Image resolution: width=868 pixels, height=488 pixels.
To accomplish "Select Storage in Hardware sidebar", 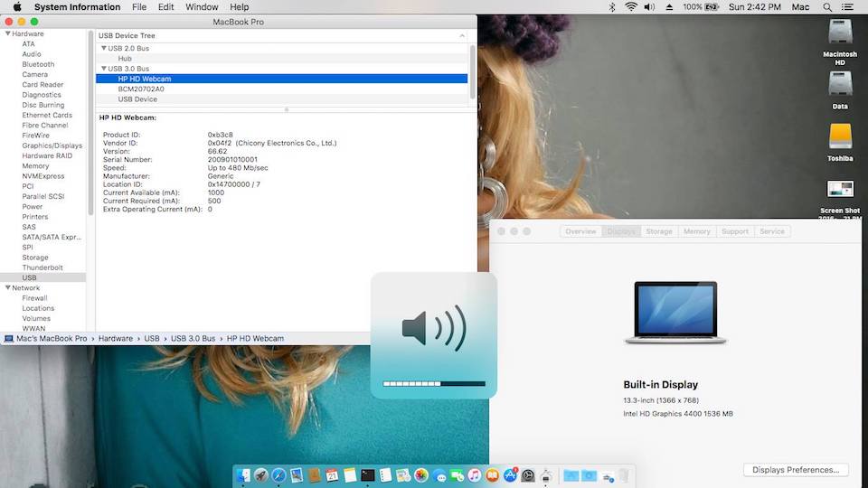I will (35, 258).
